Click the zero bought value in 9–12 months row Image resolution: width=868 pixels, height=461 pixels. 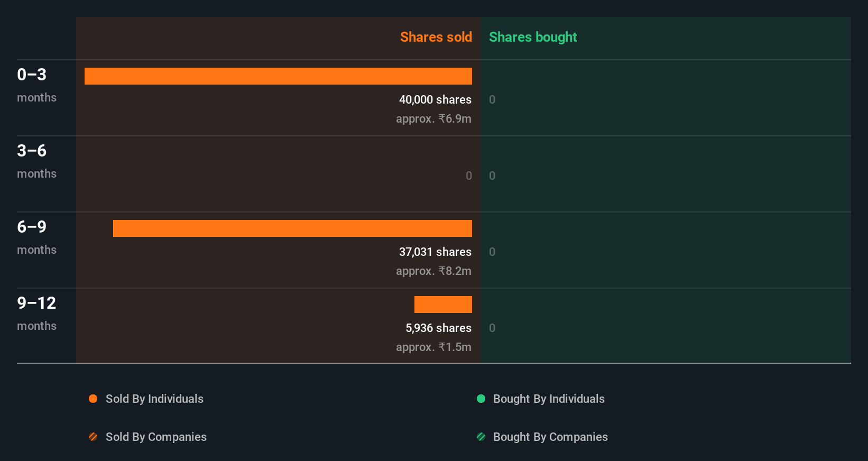(492, 328)
